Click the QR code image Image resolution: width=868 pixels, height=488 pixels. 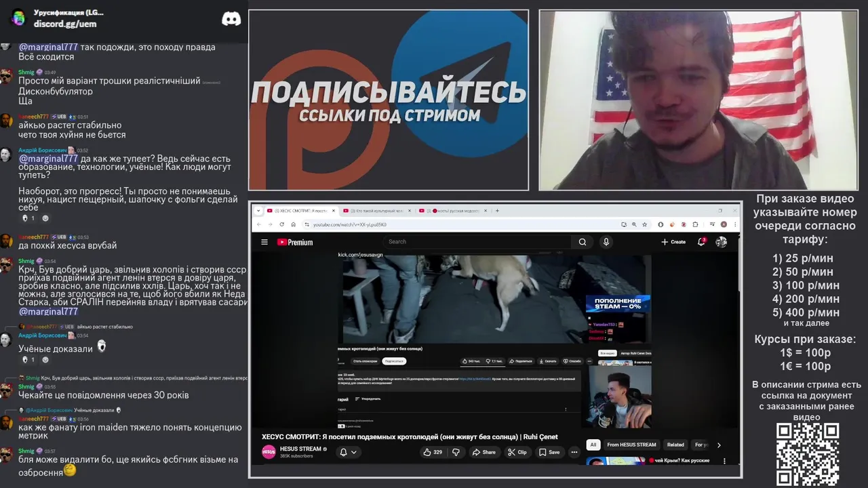[808, 455]
